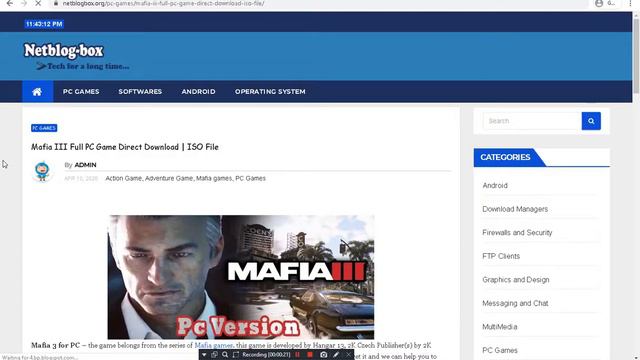Close the recording toolbar
Image resolution: width=640 pixels, height=360 pixels.
tap(348, 355)
